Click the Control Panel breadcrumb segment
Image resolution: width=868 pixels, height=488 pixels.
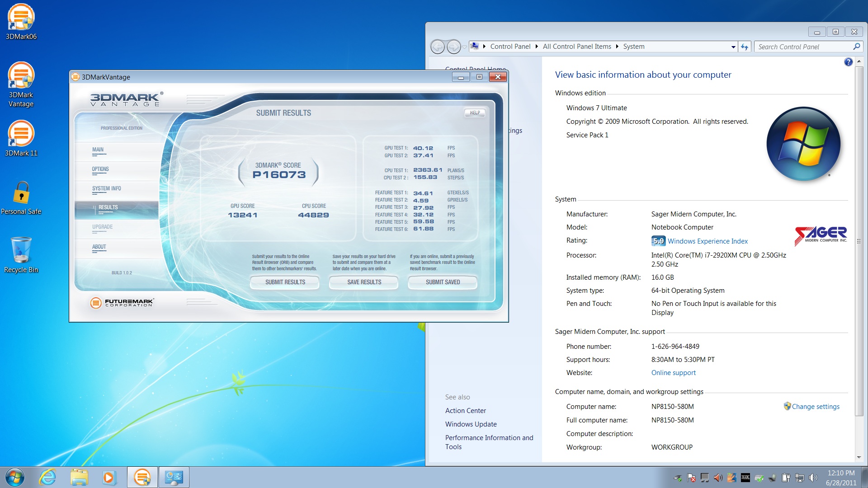pos(510,47)
